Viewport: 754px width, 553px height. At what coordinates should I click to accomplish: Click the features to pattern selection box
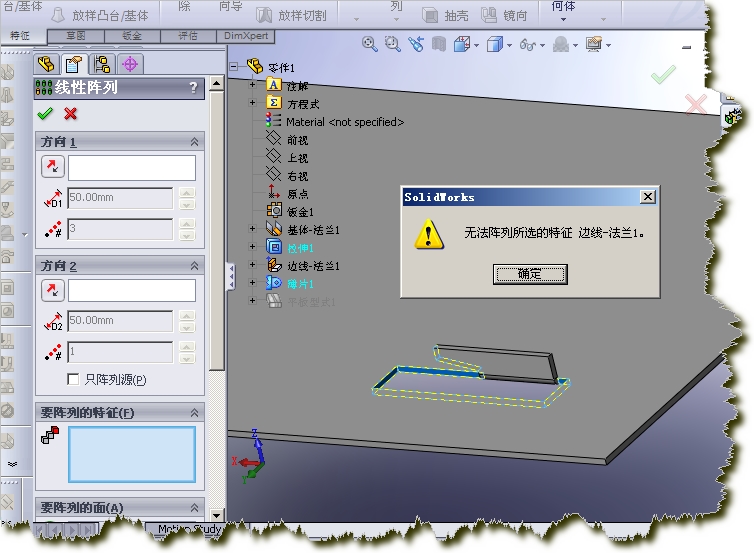[132, 454]
